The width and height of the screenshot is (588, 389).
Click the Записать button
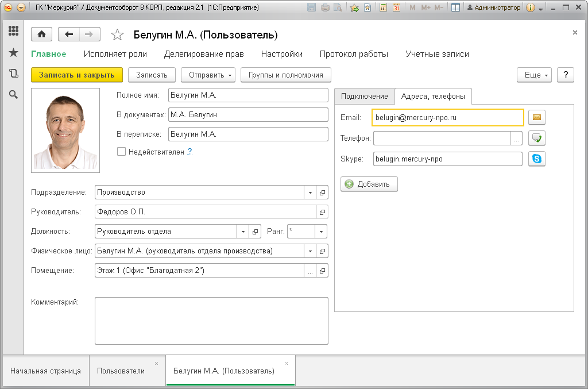coord(152,75)
